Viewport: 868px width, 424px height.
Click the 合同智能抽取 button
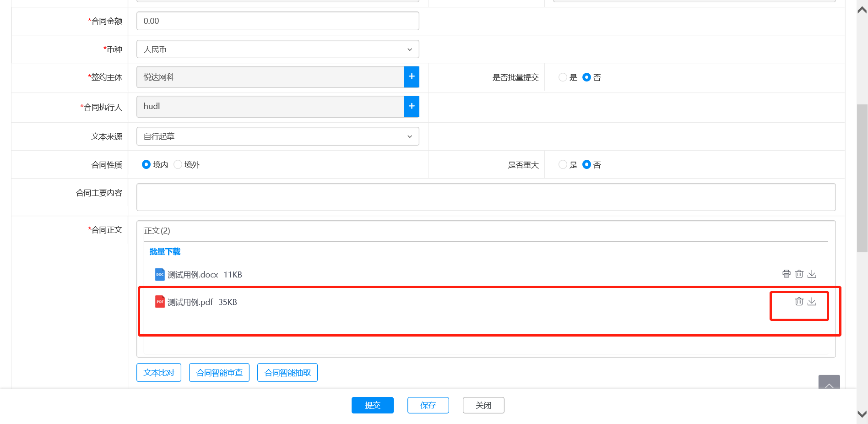pos(288,373)
